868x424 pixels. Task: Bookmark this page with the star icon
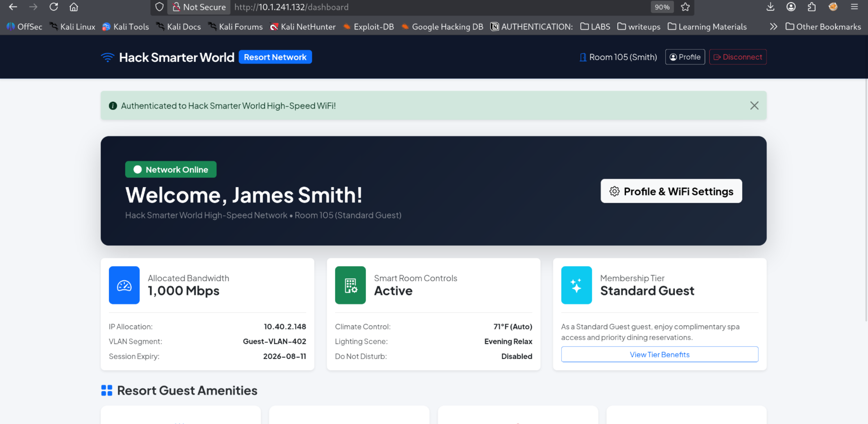685,7
